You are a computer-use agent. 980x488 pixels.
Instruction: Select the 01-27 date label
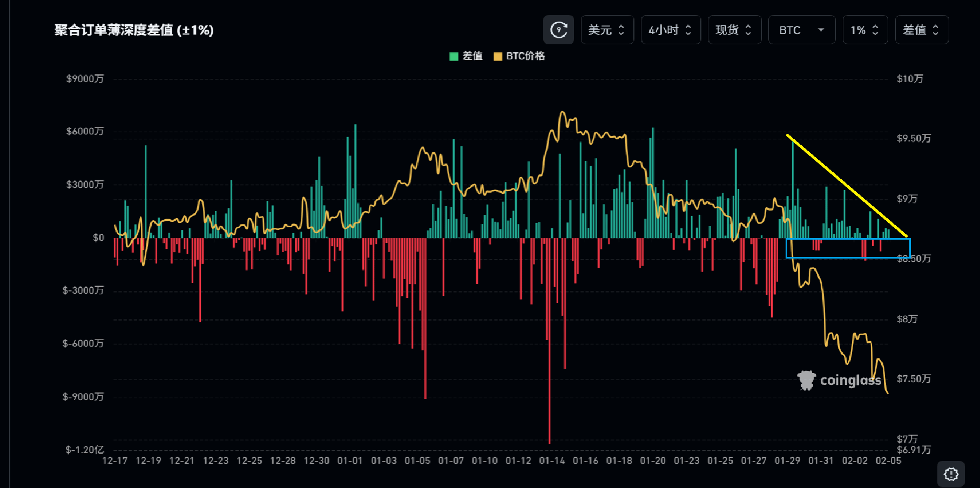click(754, 460)
